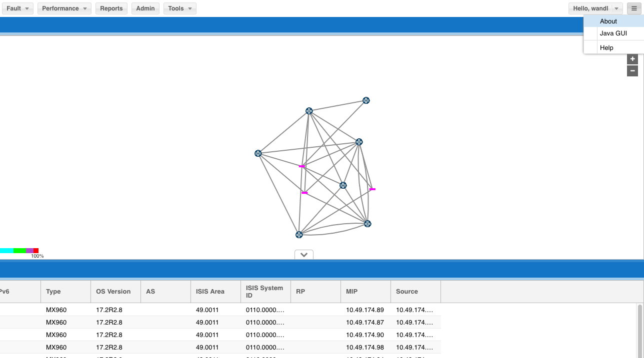Open the Admin button
Viewport: 644px width, 358px height.
145,8
